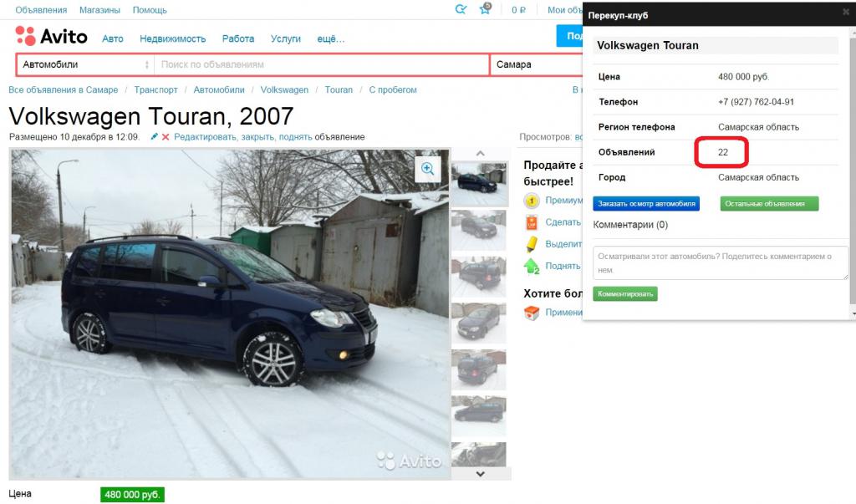Click the red X close-listing icon
Image resolution: width=856 pixels, height=504 pixels.
[166, 137]
